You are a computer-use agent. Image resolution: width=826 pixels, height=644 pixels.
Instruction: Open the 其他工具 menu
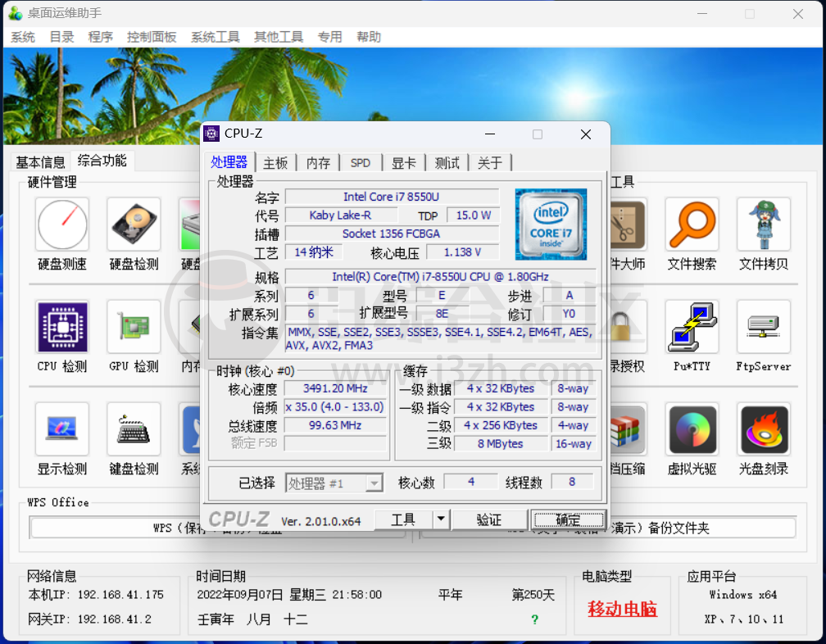tap(279, 37)
